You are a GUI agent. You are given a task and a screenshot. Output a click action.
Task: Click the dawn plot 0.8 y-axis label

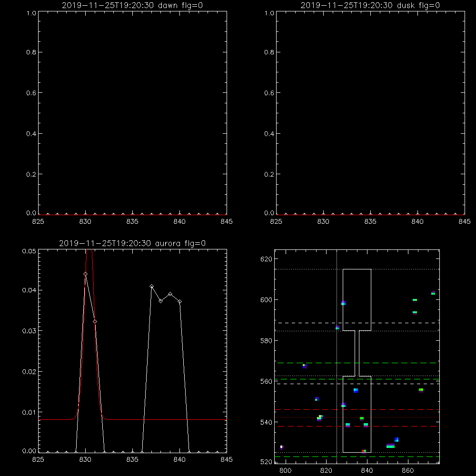31,52
